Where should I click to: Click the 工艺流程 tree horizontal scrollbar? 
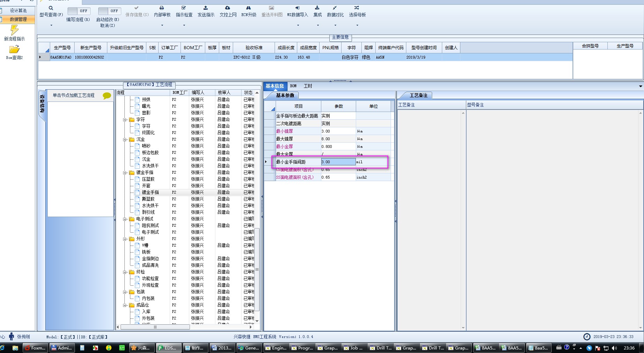click(155, 327)
